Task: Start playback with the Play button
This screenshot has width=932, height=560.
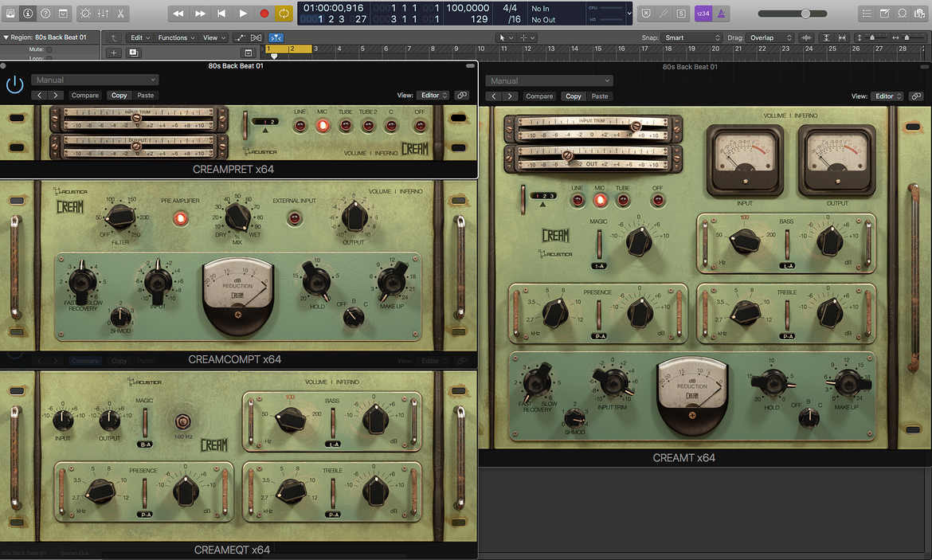Action: tap(243, 13)
